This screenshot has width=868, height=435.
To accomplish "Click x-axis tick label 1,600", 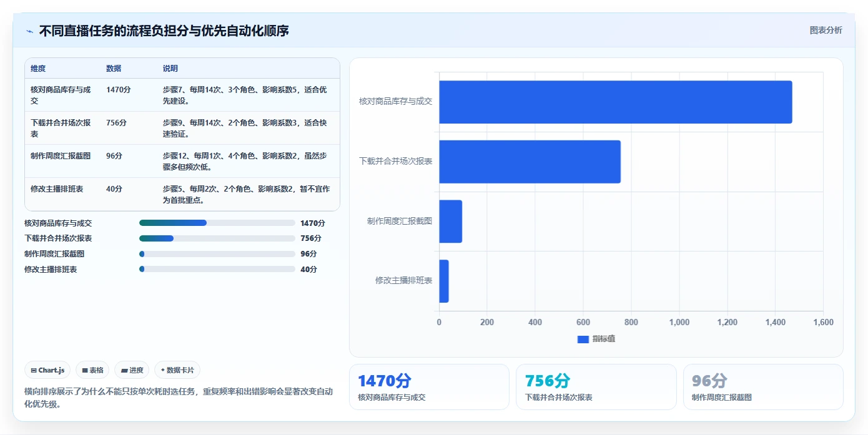I will click(823, 323).
